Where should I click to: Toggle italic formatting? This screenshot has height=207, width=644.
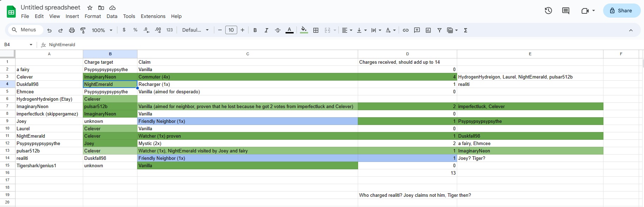click(x=266, y=30)
